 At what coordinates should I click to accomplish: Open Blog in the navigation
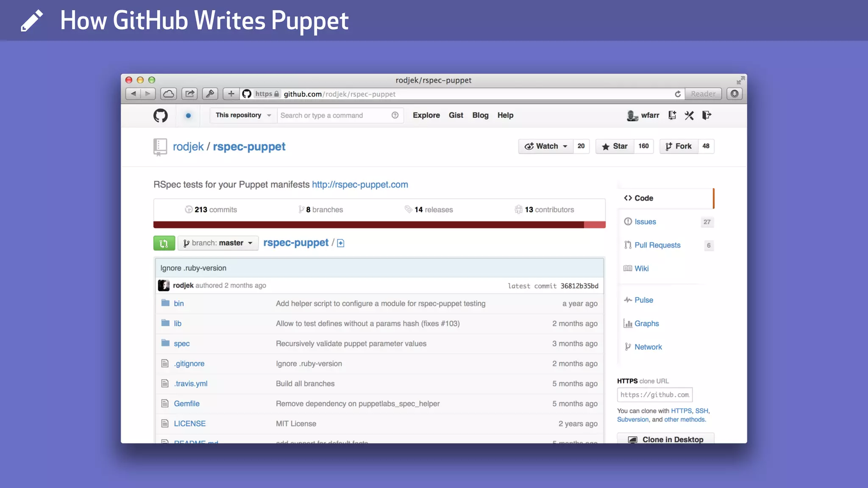point(480,115)
